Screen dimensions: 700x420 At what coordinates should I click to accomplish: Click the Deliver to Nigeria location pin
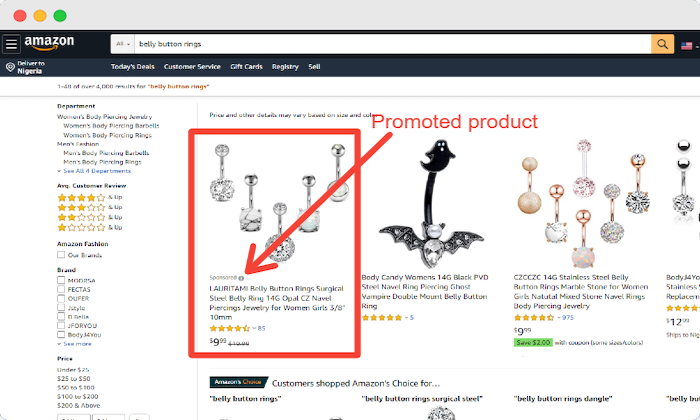click(10, 67)
